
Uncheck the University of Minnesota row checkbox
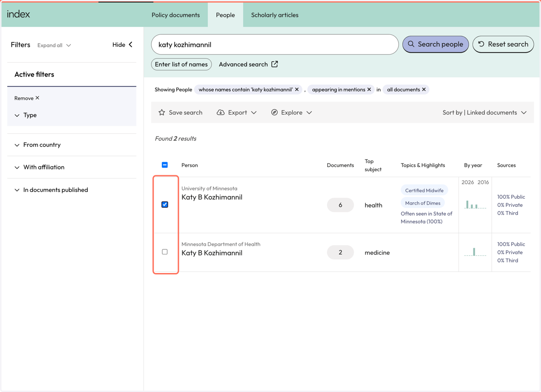click(165, 205)
